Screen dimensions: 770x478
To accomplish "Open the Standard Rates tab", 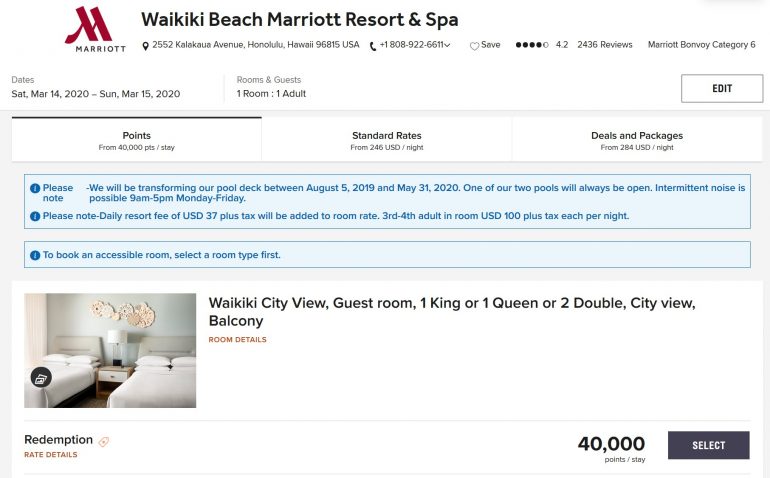I will point(386,140).
